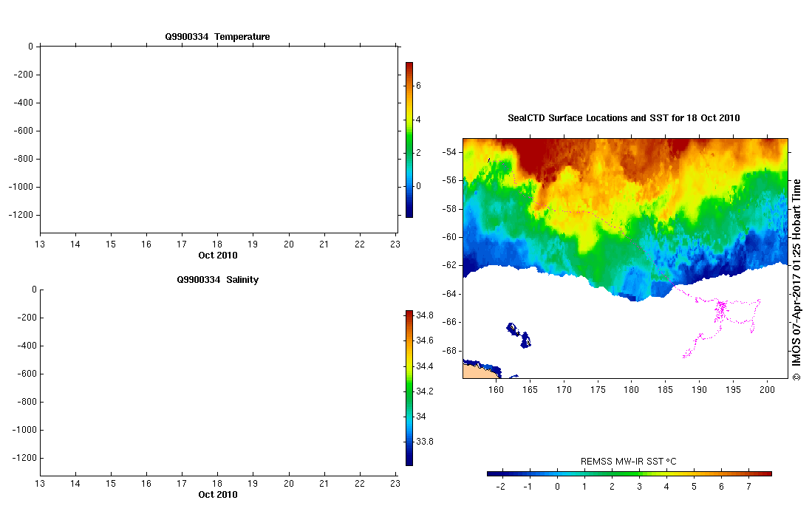812x517 pixels.
Task: Click longitude '180' on map axis
Action: [x=631, y=390]
